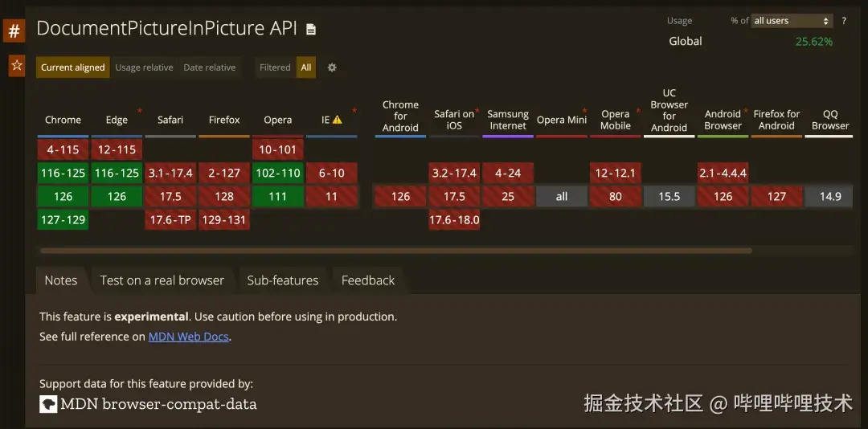Click the question mark help icon

pyautogui.click(x=844, y=21)
